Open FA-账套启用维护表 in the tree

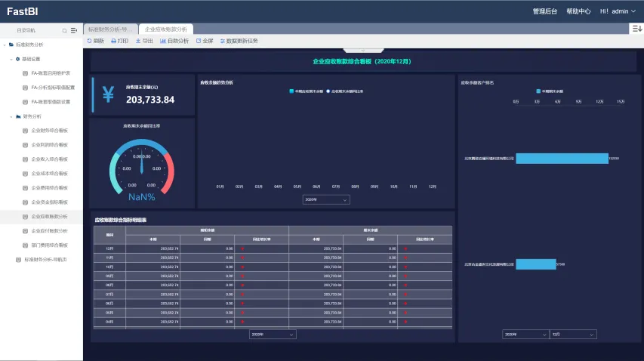51,73
